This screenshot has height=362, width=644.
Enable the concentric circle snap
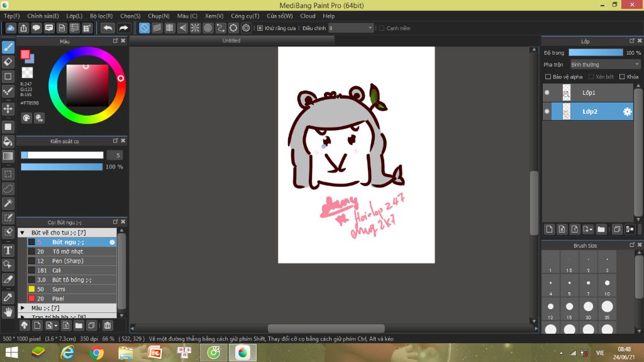(208, 28)
